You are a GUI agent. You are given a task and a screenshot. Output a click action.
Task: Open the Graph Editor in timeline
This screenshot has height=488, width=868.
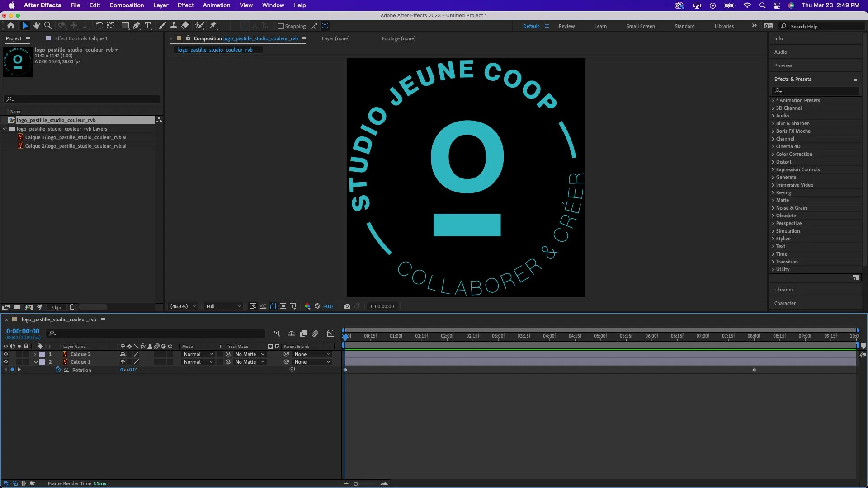[x=331, y=333]
